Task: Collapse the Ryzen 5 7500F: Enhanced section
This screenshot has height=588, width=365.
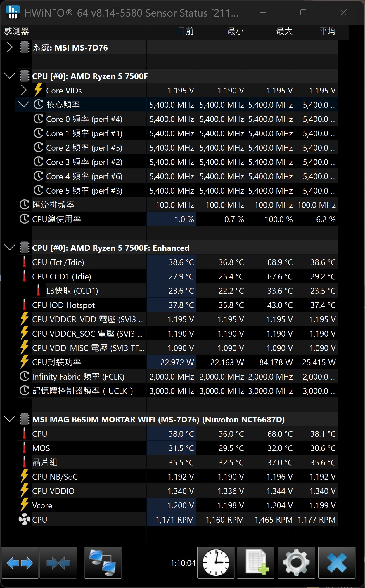Action: [x=10, y=248]
